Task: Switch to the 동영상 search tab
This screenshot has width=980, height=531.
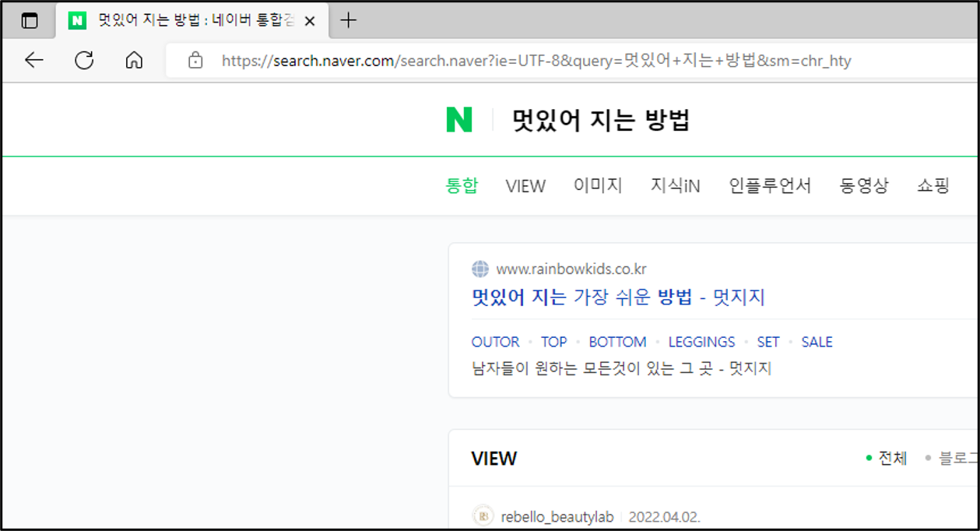Action: 864,185
